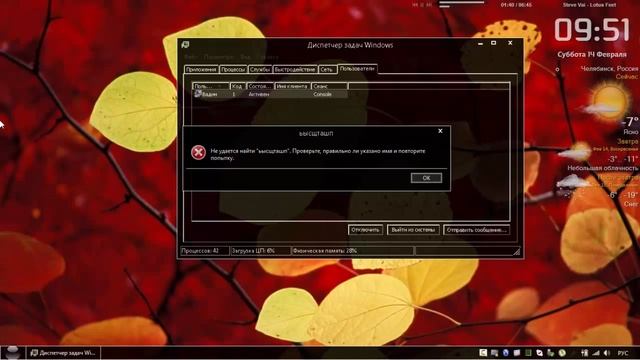Viewport: 640px width, 360px height.
Task: Maximize the Task Manager window
Action: [493, 43]
